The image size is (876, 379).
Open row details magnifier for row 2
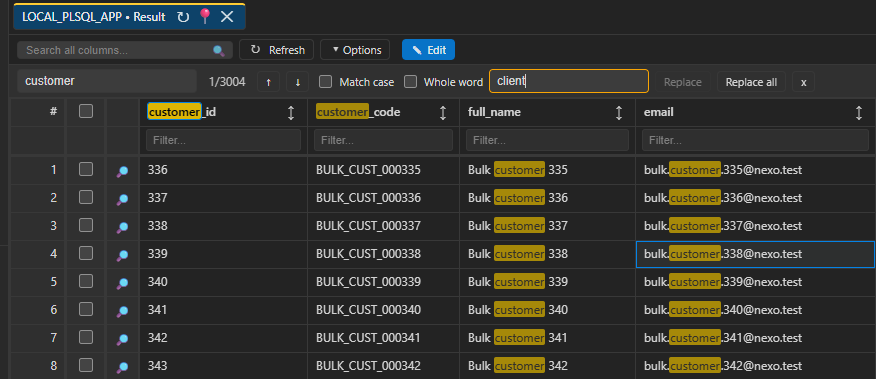(x=122, y=199)
